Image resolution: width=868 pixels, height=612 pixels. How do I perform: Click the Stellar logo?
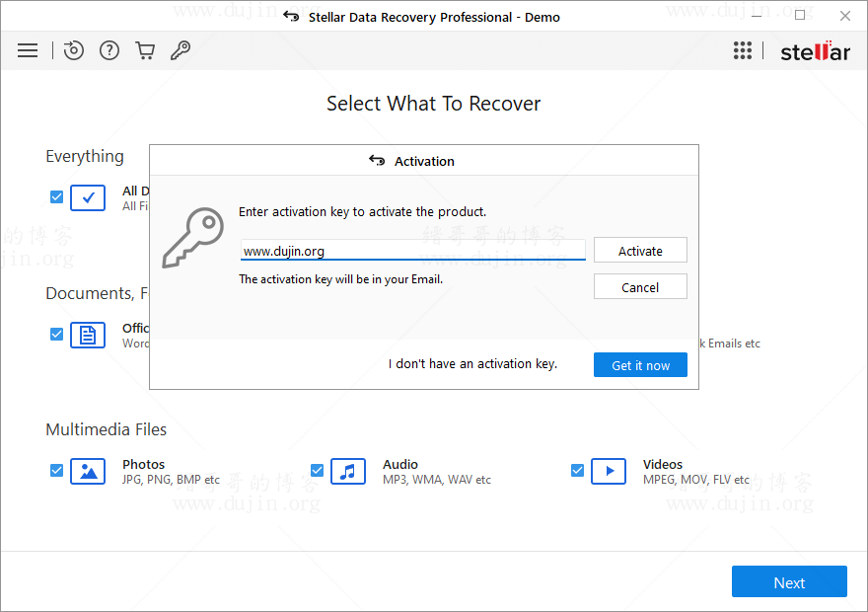(x=815, y=51)
